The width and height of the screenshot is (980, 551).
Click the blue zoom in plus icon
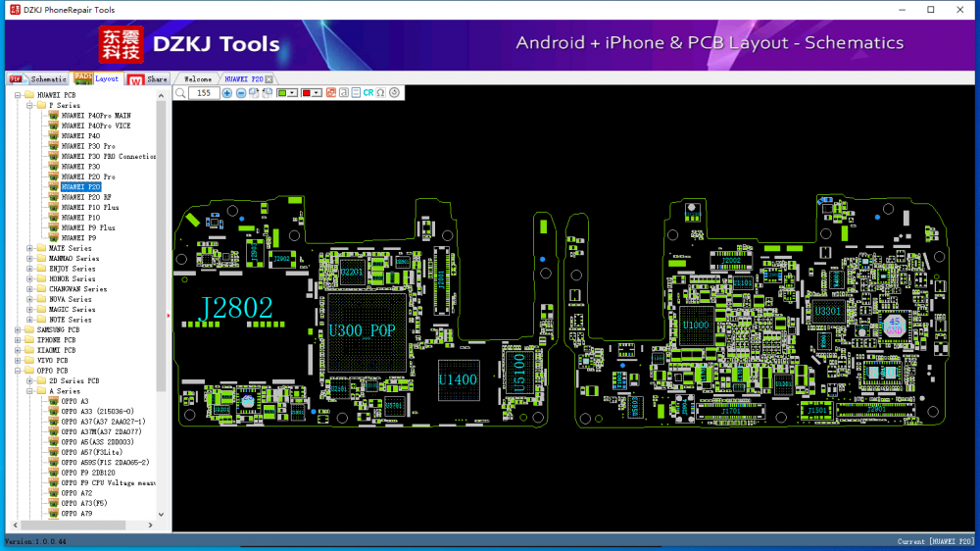tap(227, 93)
